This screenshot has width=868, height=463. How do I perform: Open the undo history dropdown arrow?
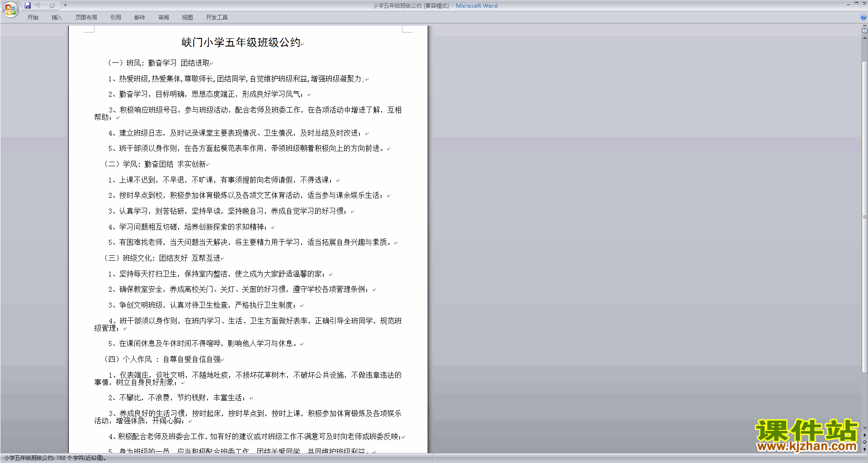tap(44, 5)
